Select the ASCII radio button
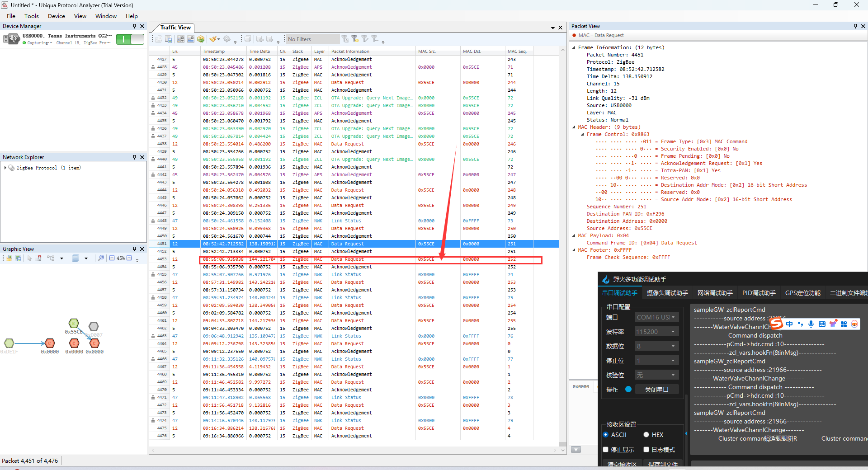Viewport: 868px width, 470px height. click(x=606, y=435)
